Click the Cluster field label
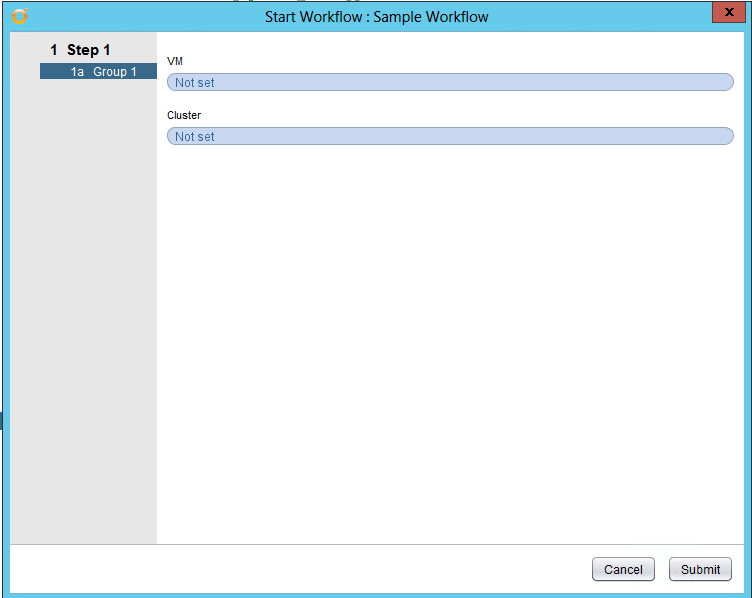The width and height of the screenshot is (752, 598). click(x=184, y=116)
